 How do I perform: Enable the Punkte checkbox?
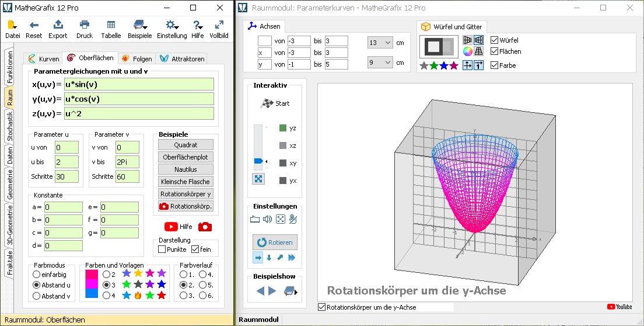[x=162, y=249]
